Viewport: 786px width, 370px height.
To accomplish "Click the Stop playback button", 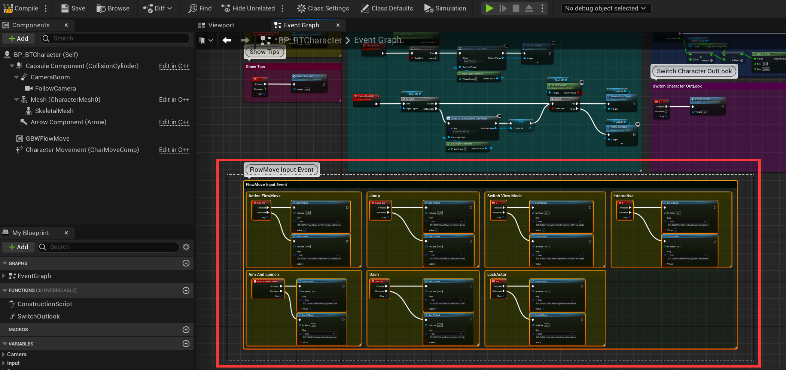I will (516, 9).
